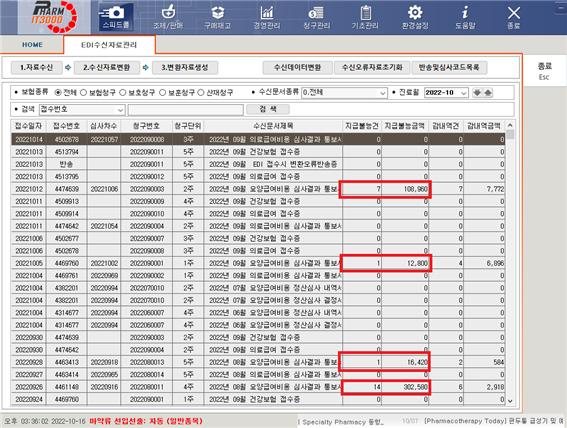The width and height of the screenshot is (567, 428).
Task: Select the 산재청구 radio button
Action: pos(201,93)
